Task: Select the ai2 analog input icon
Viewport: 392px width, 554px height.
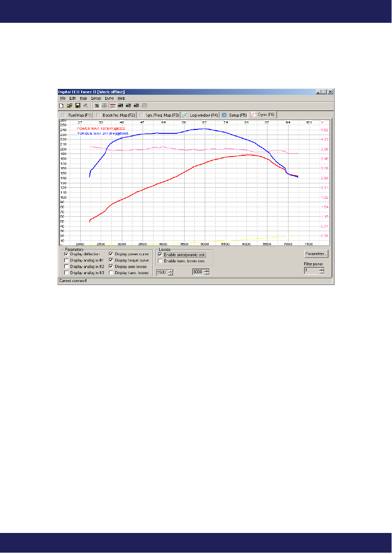Action: (x=128, y=106)
